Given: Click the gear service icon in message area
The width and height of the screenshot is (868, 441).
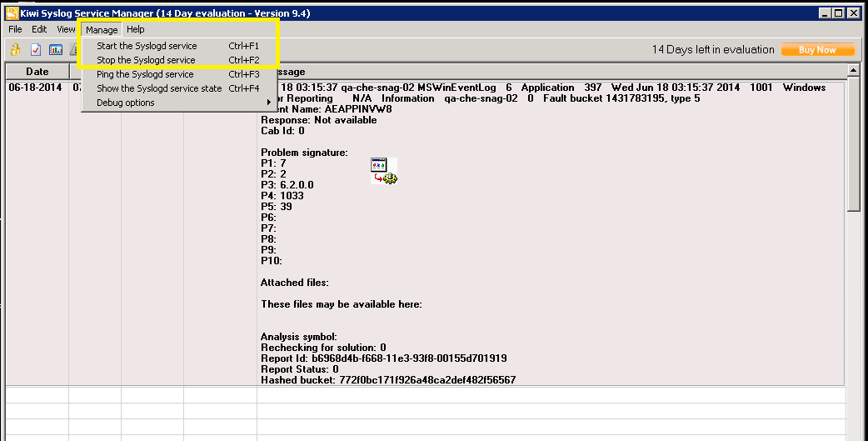Looking at the screenshot, I should point(384,170).
